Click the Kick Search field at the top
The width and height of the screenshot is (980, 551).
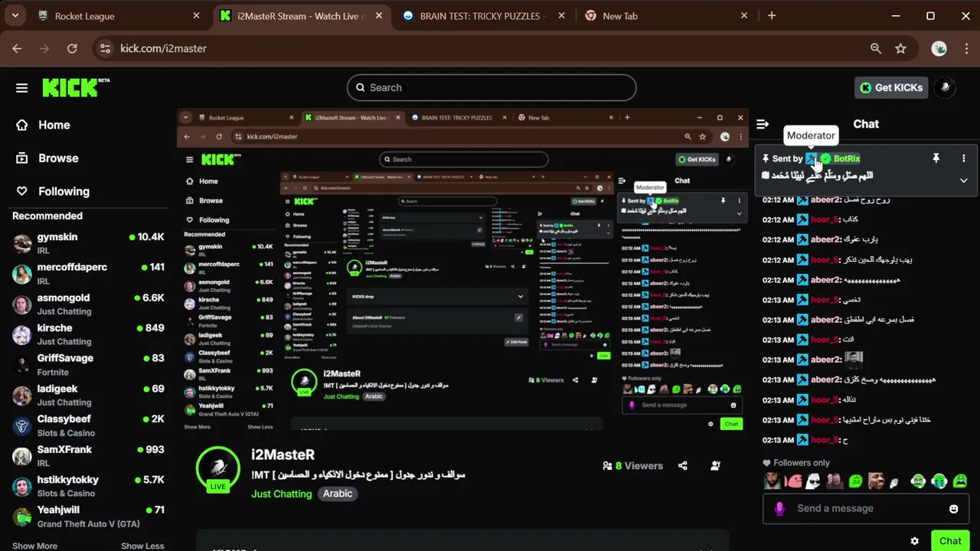(x=492, y=87)
